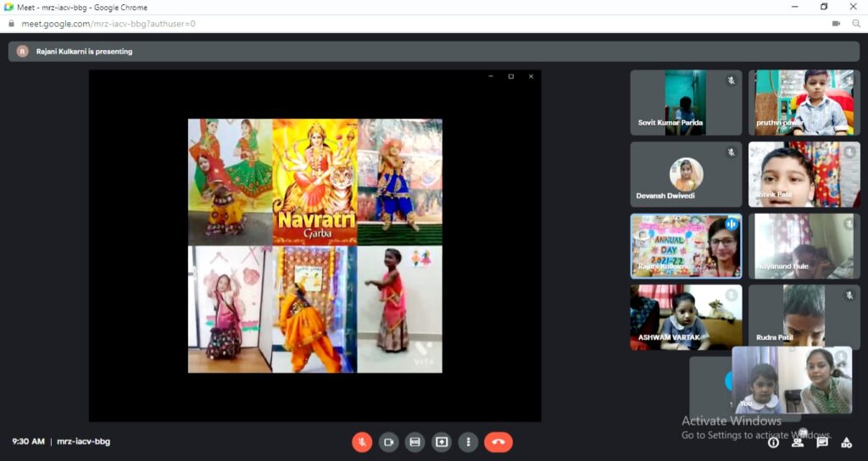Click the padlock site info icon
Screen dimensions: 868x461
click(x=11, y=24)
